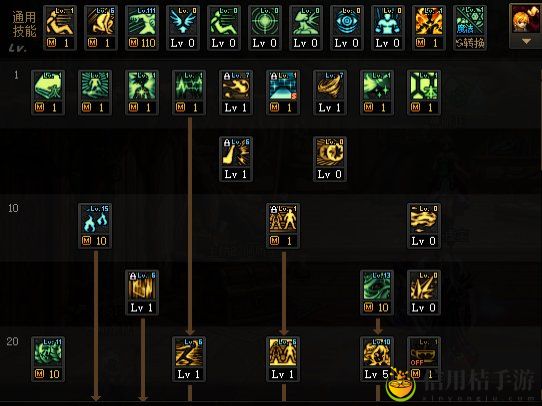Select the Lv.111 skill in general skills row
542x406 pixels.
click(142, 28)
